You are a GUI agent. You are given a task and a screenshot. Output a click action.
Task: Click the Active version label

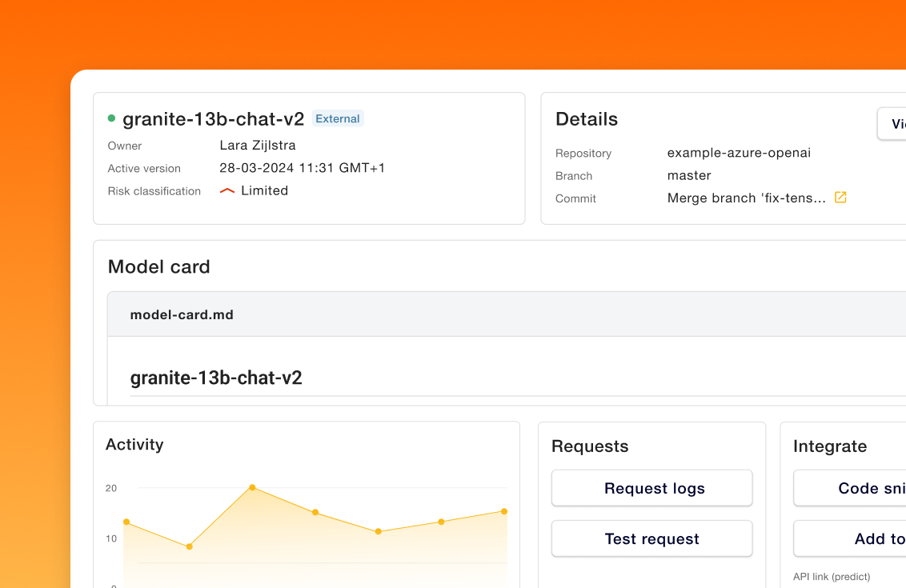point(144,169)
